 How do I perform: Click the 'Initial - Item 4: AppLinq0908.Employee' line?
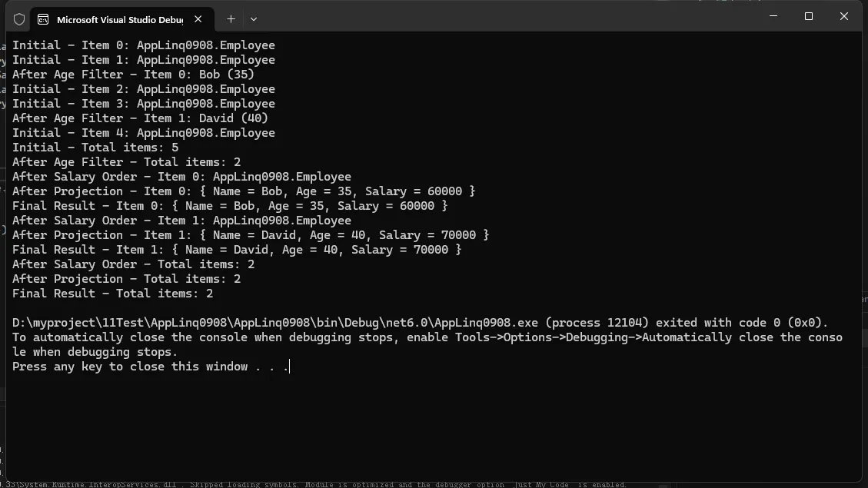[143, 133]
